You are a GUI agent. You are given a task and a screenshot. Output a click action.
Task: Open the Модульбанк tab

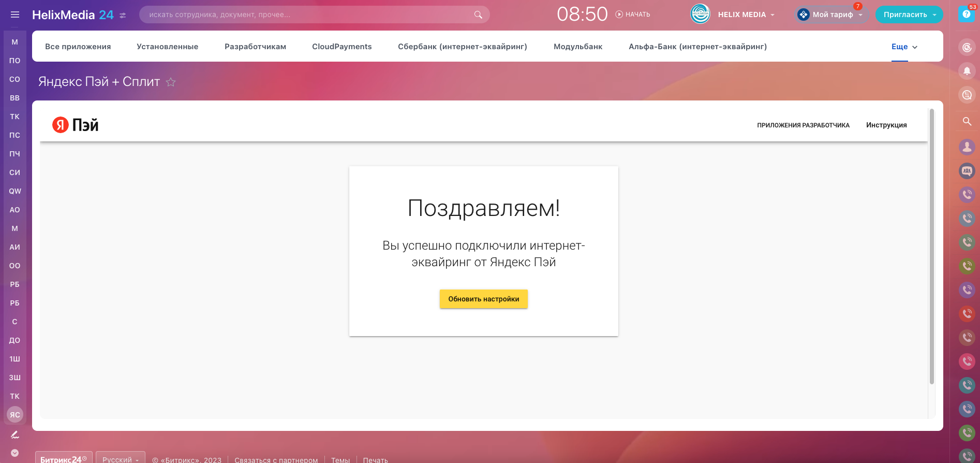[x=578, y=47]
